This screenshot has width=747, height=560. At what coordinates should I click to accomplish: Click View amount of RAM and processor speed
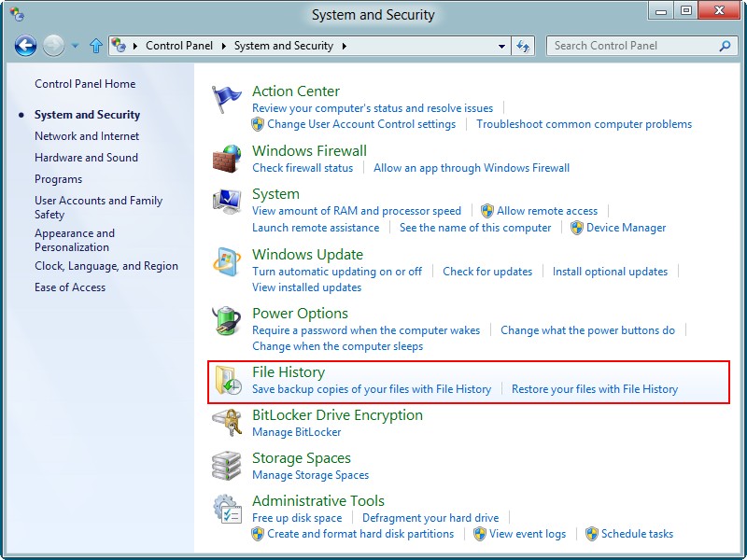click(357, 211)
